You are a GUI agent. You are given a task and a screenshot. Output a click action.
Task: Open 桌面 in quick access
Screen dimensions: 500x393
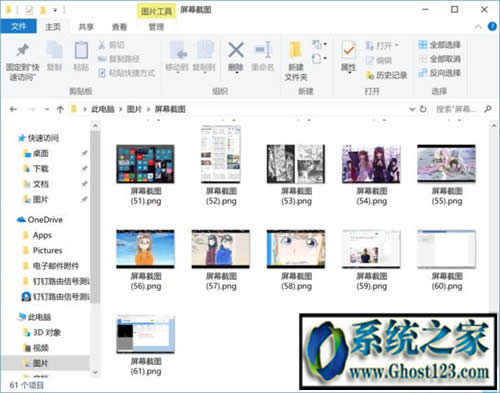36,153
